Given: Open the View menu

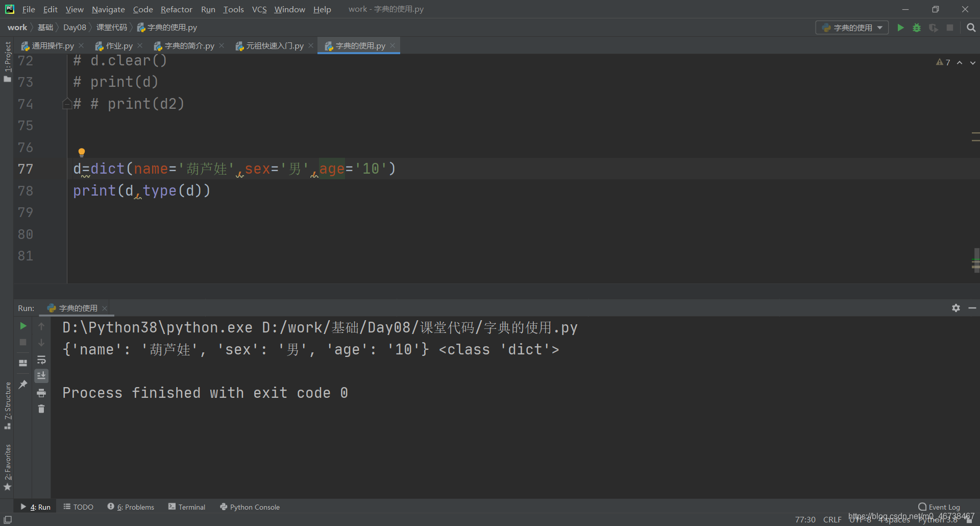Looking at the screenshot, I should click(75, 9).
